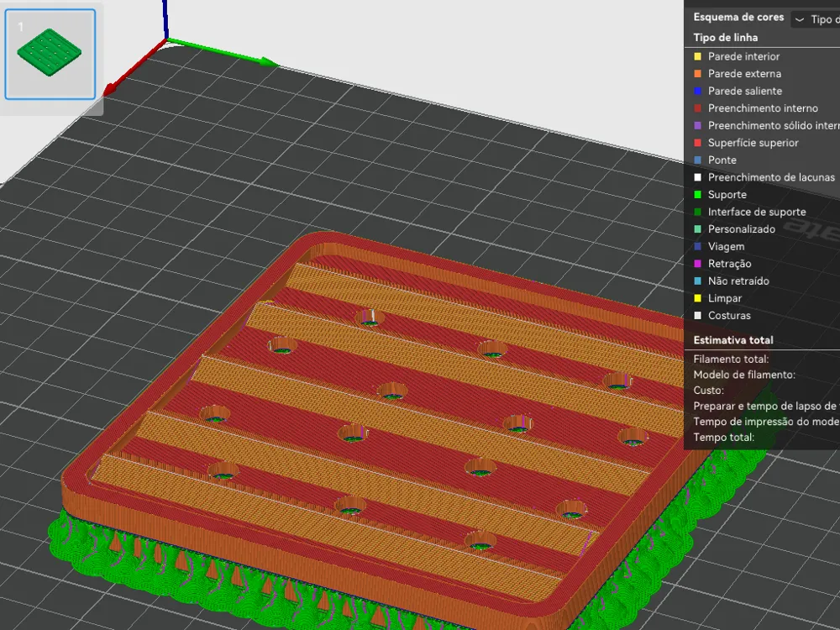Click the Parede saliente blue swatch
Image resolution: width=840 pixels, height=630 pixels.
[x=697, y=91]
